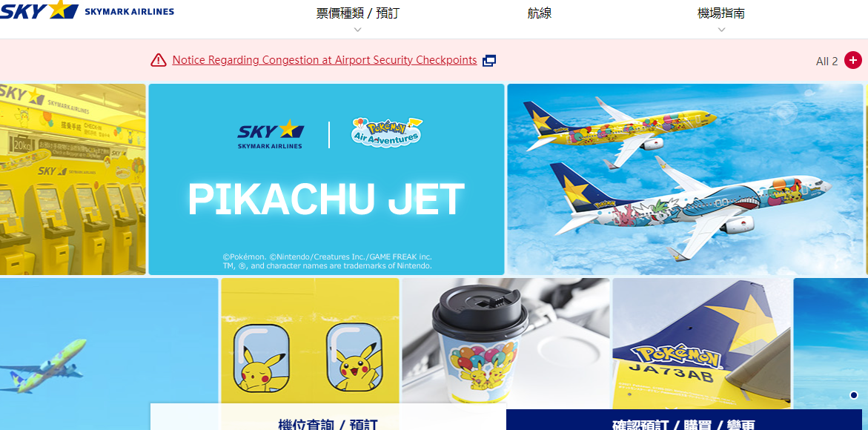The image size is (868, 430).
Task: Expand all notices with red plus button
Action: tap(853, 60)
